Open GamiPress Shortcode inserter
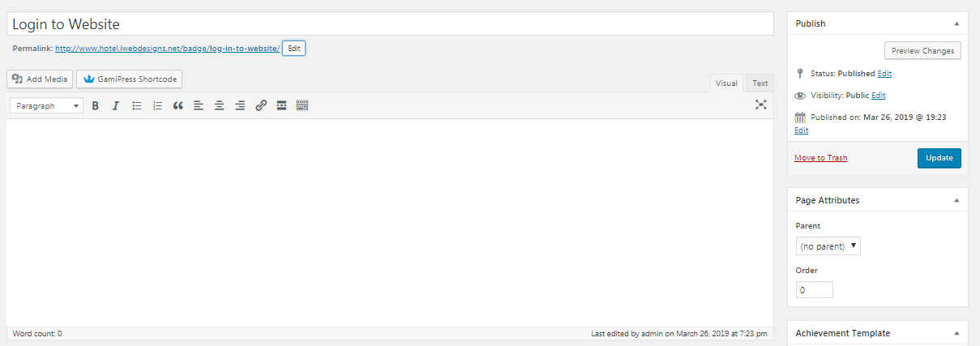 (130, 79)
